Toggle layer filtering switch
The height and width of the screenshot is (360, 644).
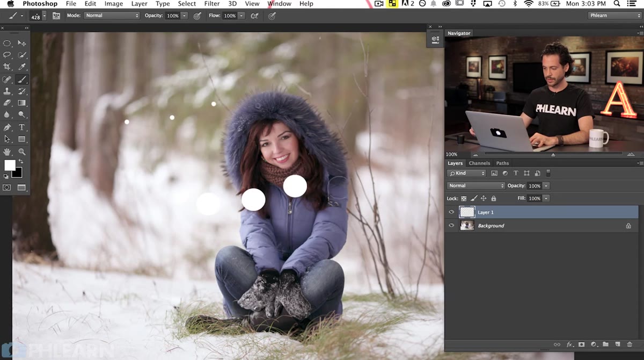(x=548, y=173)
